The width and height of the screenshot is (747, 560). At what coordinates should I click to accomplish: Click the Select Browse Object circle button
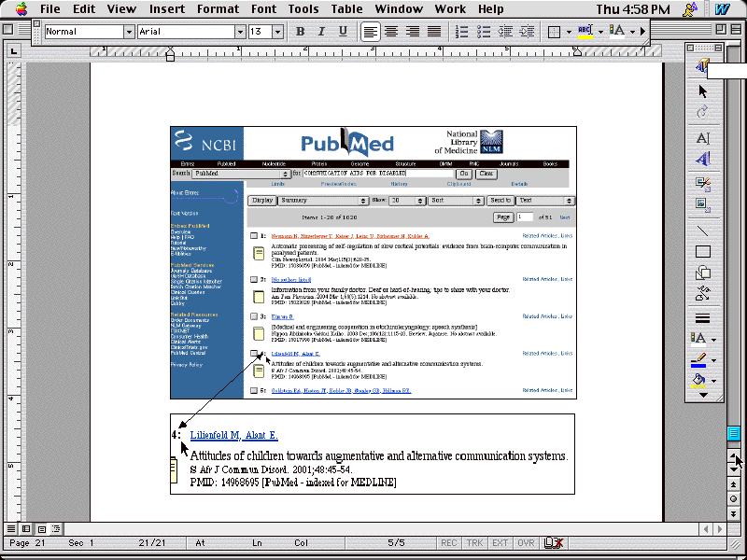point(733,498)
